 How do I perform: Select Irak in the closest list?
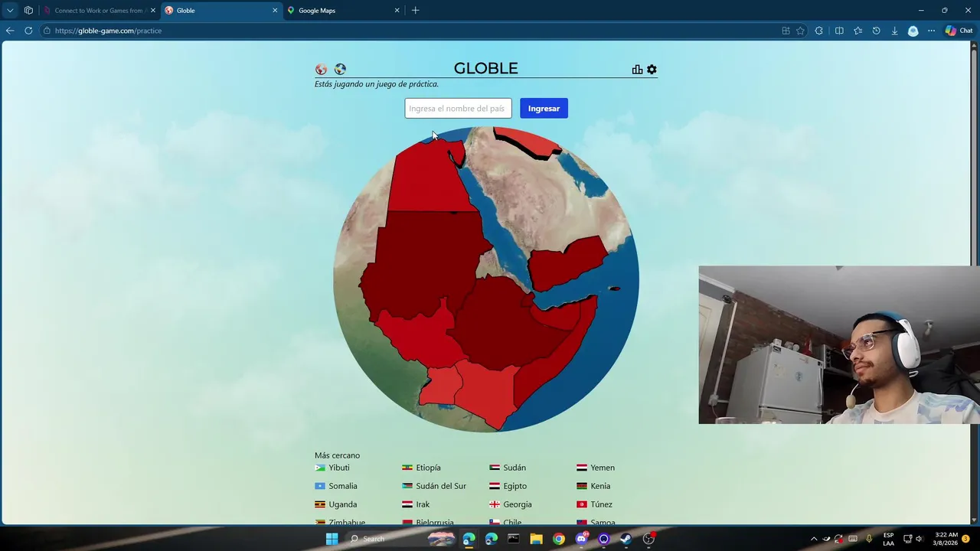(x=416, y=504)
